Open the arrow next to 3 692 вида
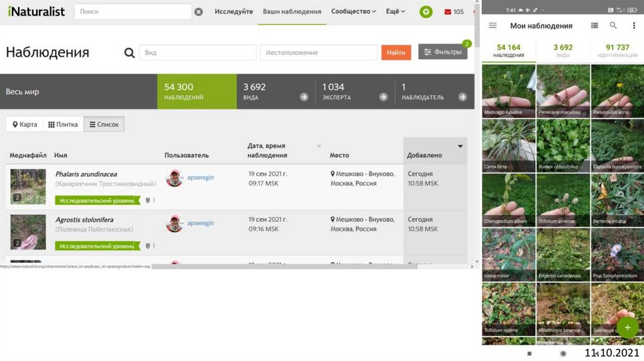This screenshot has width=644, height=361. [x=304, y=97]
